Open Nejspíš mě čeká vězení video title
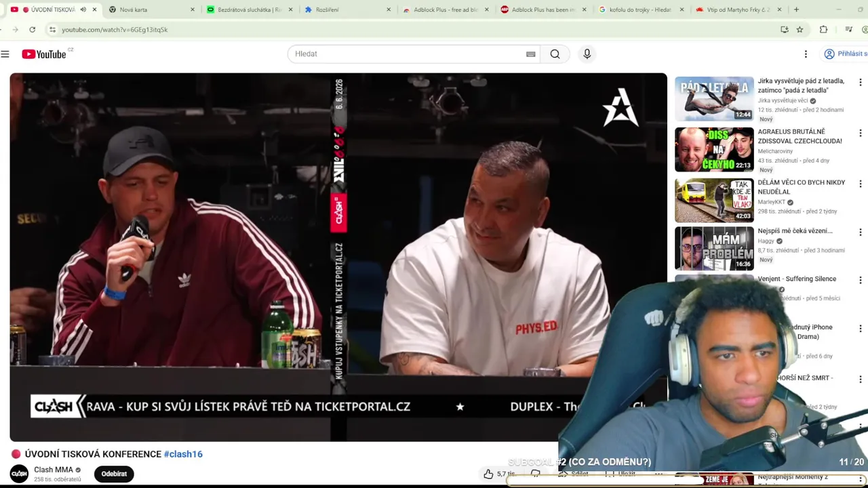Viewport: 868px width, 488px height. (x=795, y=230)
